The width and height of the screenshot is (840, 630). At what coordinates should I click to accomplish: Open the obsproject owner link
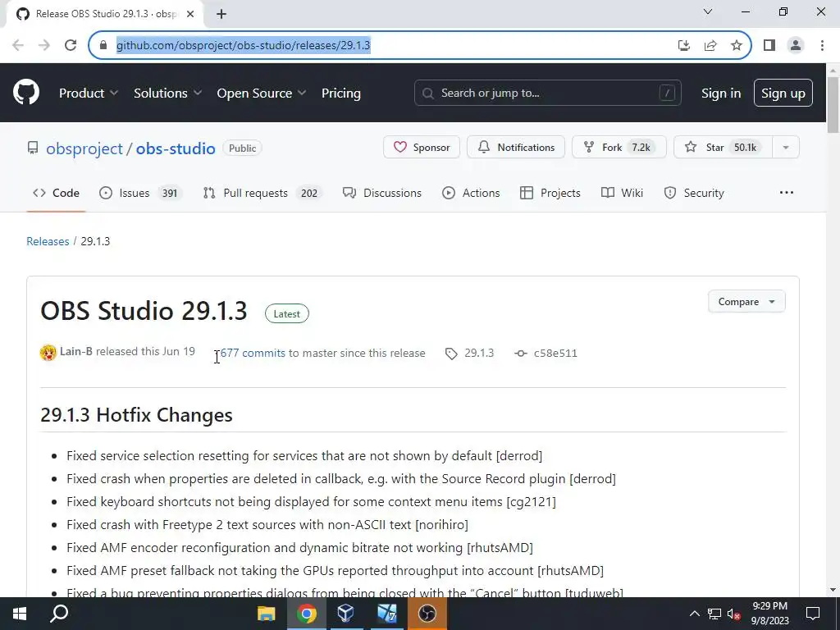[x=84, y=148]
